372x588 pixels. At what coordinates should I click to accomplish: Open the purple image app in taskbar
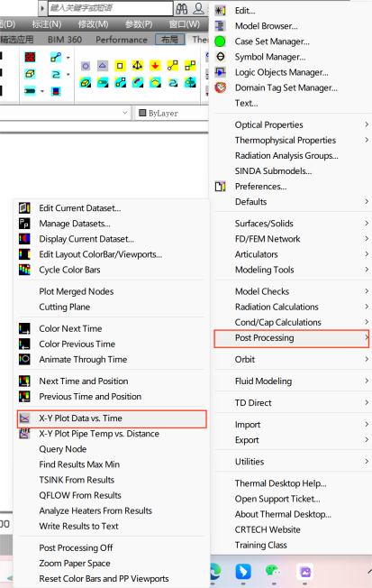[304, 572]
